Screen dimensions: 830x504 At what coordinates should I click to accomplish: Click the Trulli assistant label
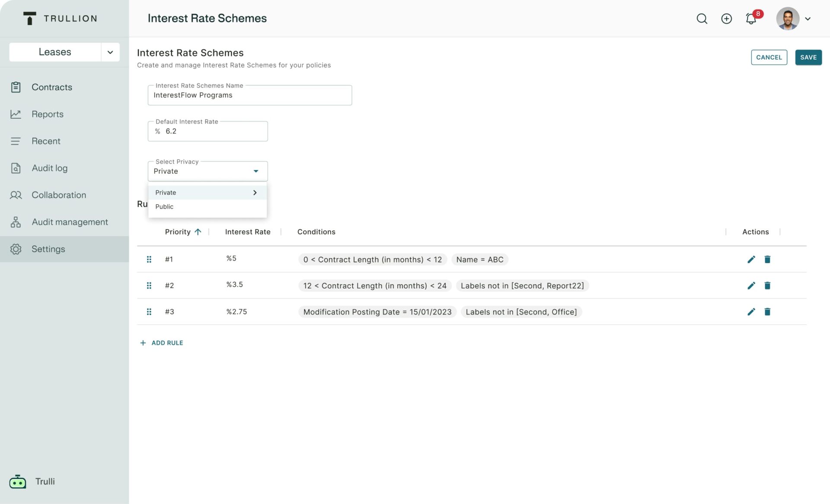click(x=45, y=482)
